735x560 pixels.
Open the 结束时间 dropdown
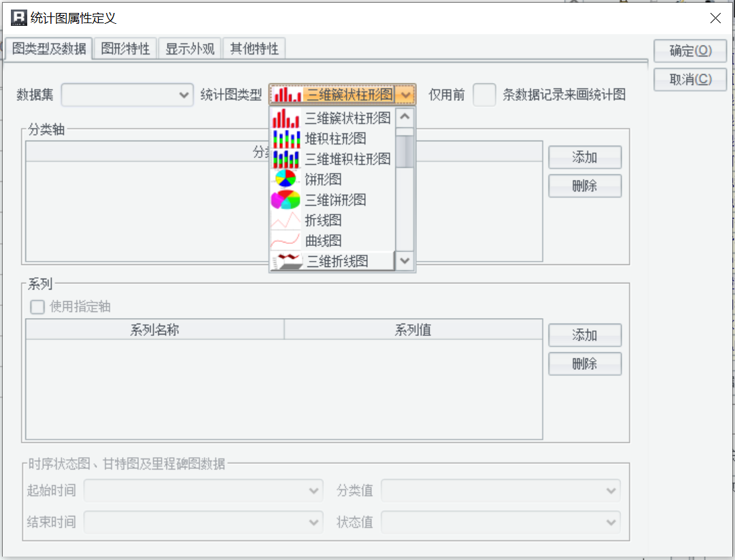pos(204,522)
